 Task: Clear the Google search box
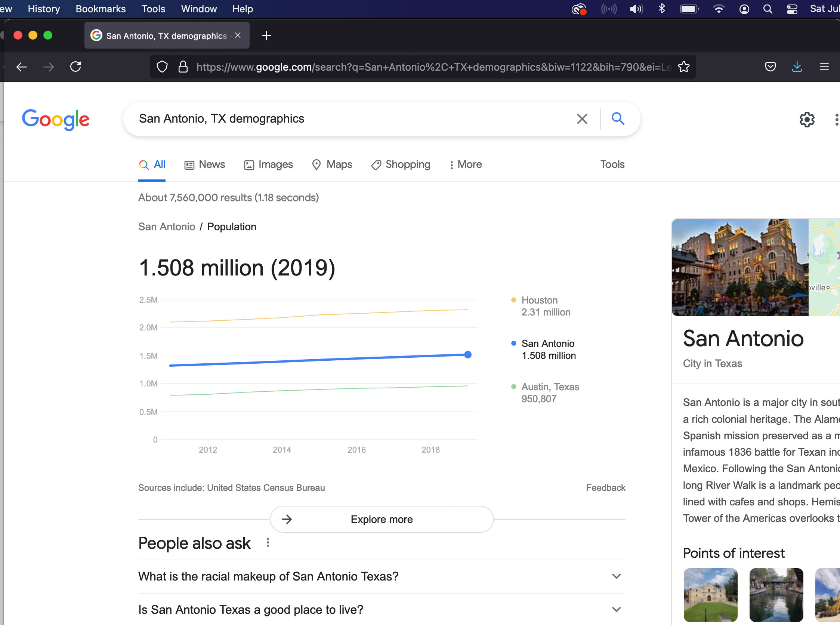pos(582,119)
